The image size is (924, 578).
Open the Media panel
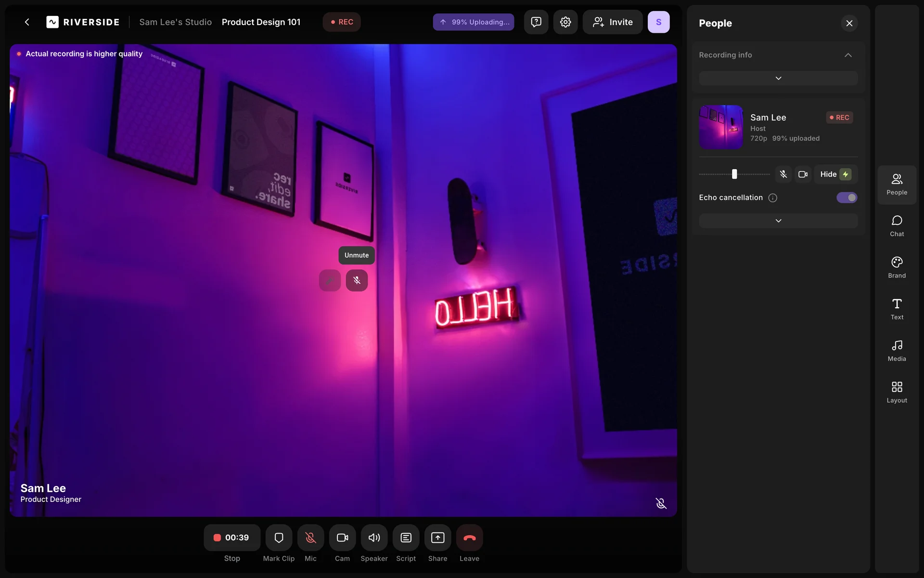897,351
